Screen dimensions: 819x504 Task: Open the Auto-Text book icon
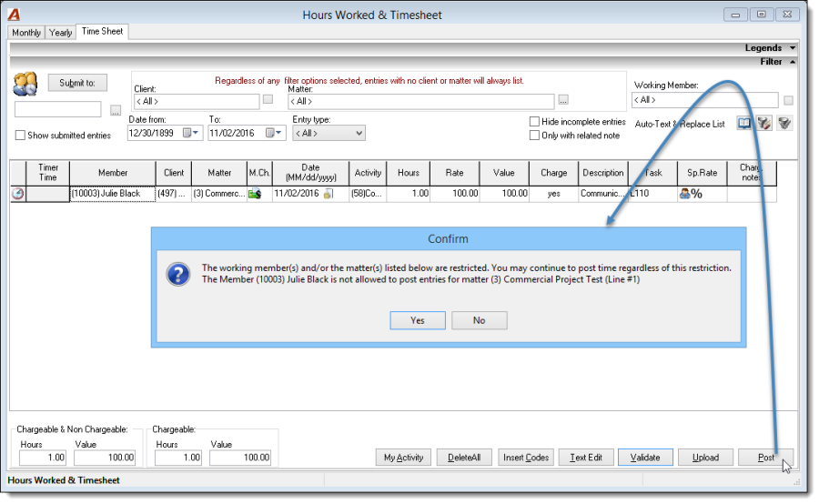[743, 123]
